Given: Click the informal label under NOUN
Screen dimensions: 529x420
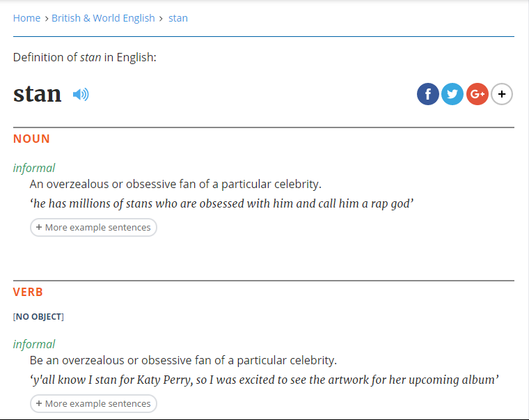Looking at the screenshot, I should coord(34,168).
